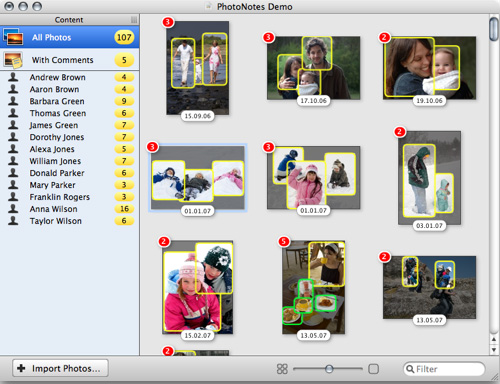This screenshot has width=500, height=384.
Task: Open the 17.10.06 family photo thumbnail
Action: click(x=313, y=68)
